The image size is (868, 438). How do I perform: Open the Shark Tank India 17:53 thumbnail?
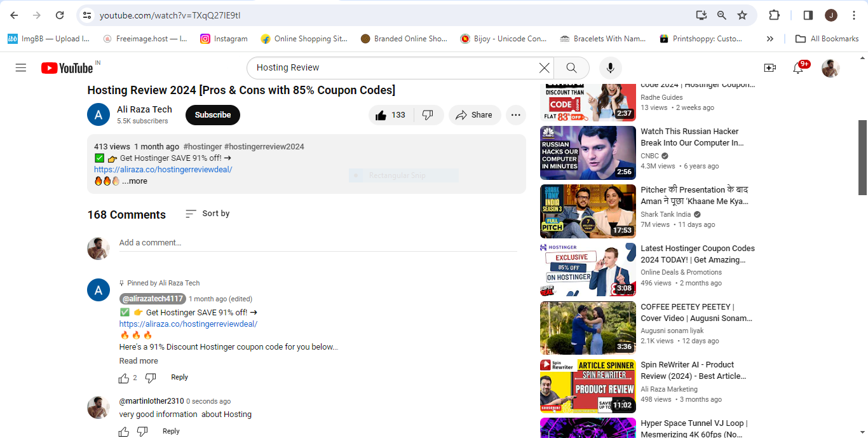coord(588,211)
